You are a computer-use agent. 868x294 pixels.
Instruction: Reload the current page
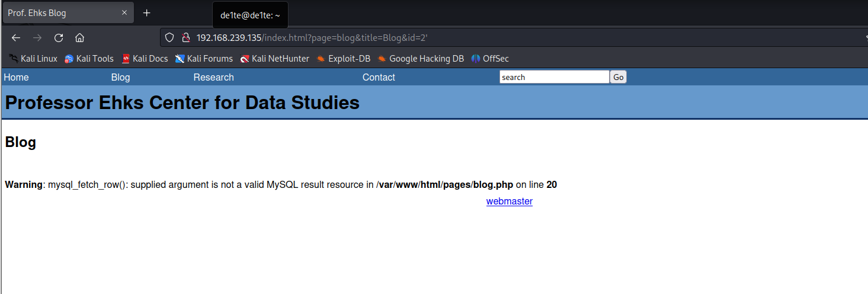(59, 37)
